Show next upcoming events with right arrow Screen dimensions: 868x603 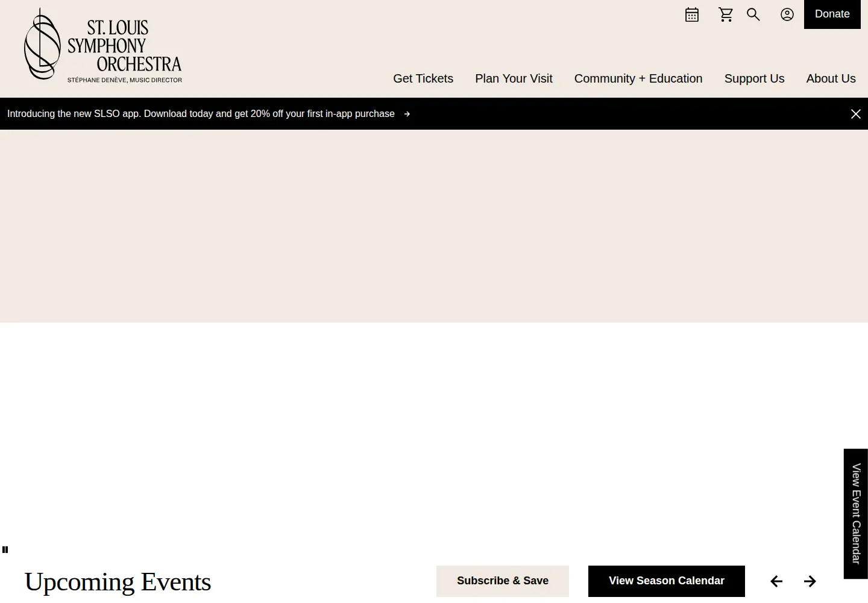[x=810, y=581]
